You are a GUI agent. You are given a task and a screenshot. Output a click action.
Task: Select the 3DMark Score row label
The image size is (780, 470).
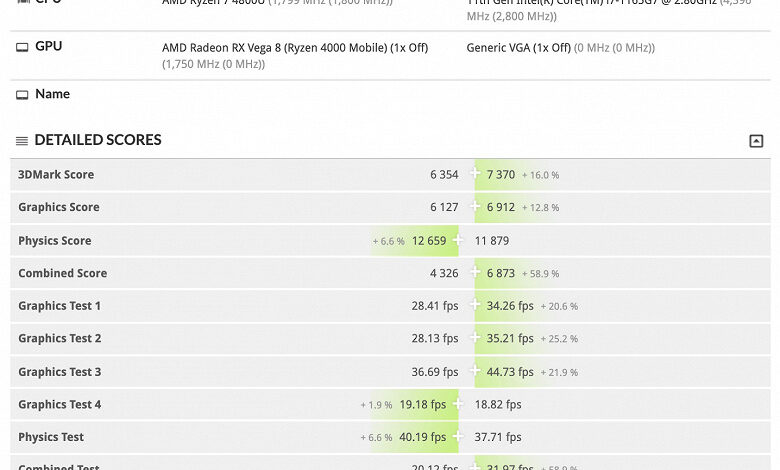click(56, 175)
